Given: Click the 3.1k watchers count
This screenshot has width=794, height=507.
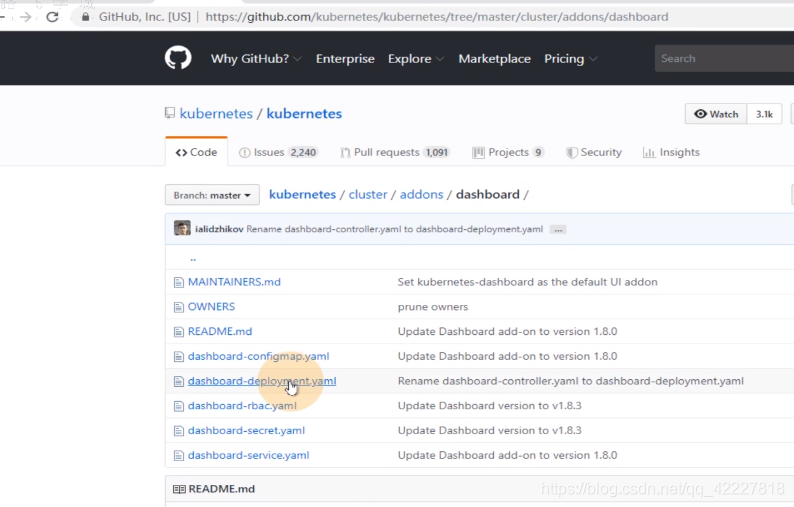Looking at the screenshot, I should coord(764,114).
